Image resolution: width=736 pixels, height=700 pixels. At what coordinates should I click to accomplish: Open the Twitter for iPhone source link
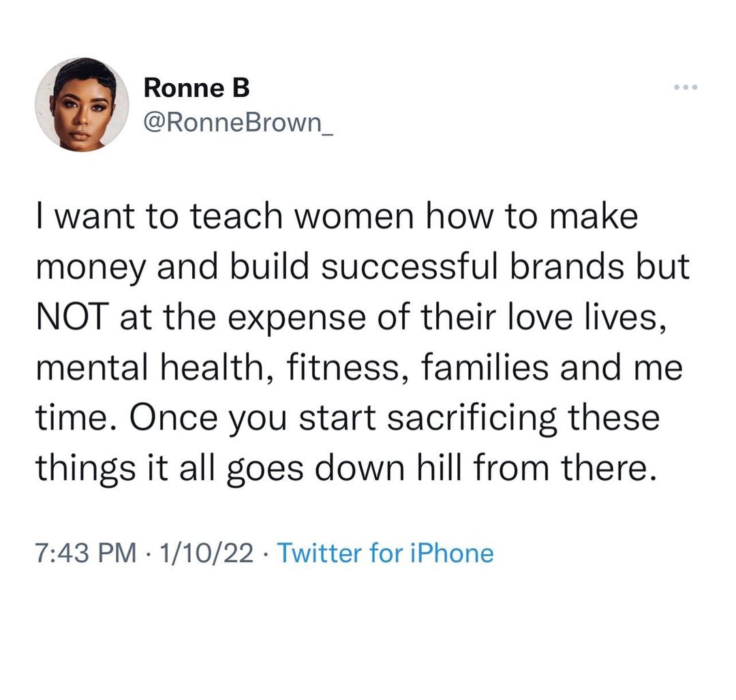click(x=386, y=552)
